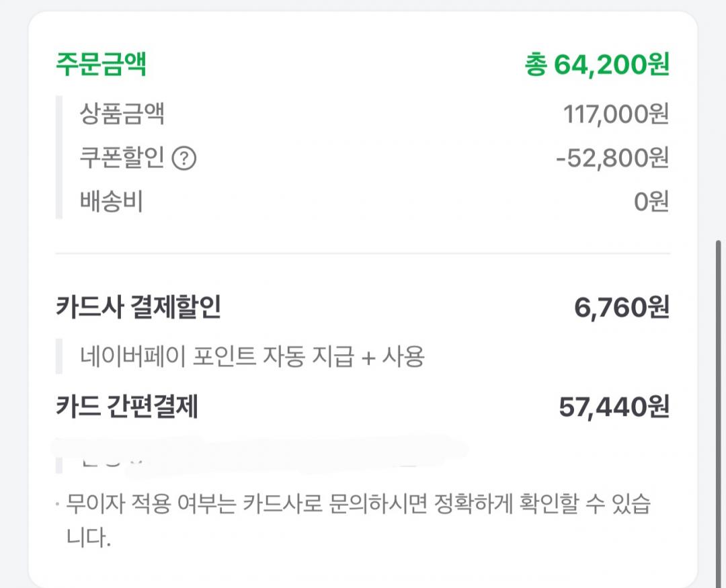
Task: Open the 쿠폰할인 question mark help icon
Action: [184, 159]
